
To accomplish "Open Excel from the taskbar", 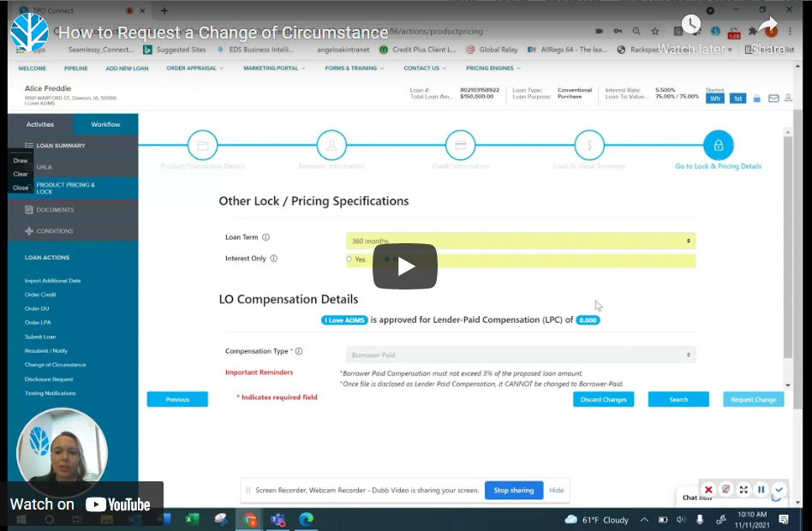I will point(192,519).
